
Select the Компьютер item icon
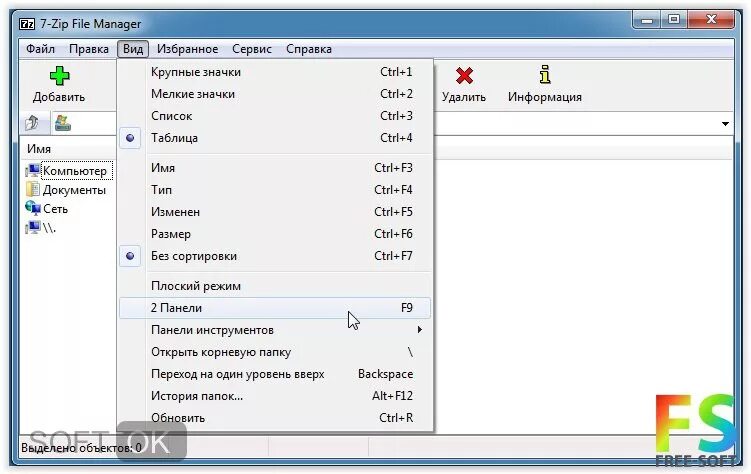click(33, 170)
